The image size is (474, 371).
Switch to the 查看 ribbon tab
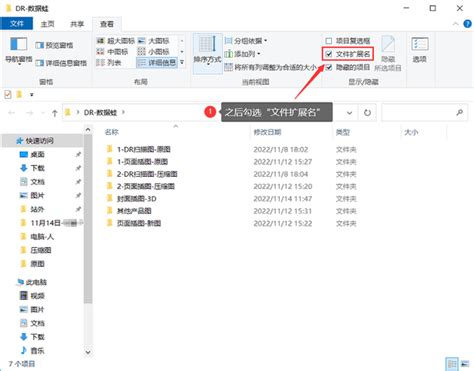click(x=107, y=24)
